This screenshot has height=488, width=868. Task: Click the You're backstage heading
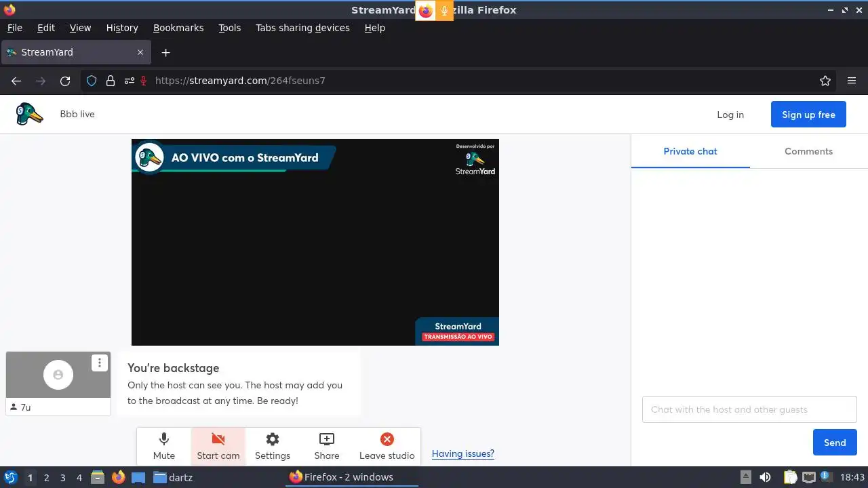(x=174, y=368)
